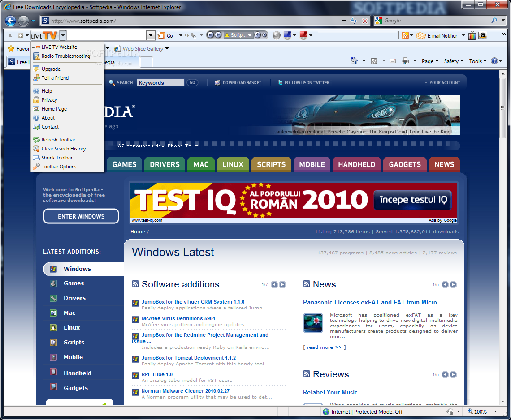Open the Web Slice Gallery dropdown
Screen dimensions: 511x420
[167, 48]
